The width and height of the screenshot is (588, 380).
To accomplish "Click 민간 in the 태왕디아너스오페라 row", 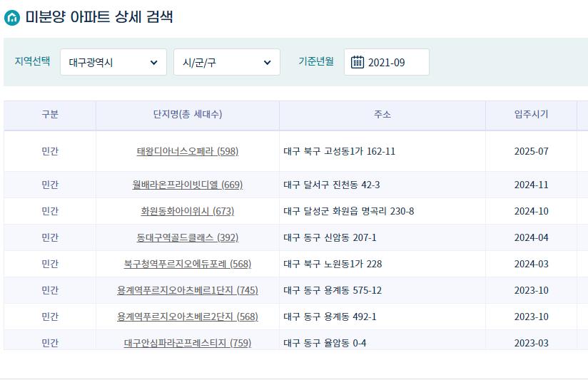I will 50,151.
